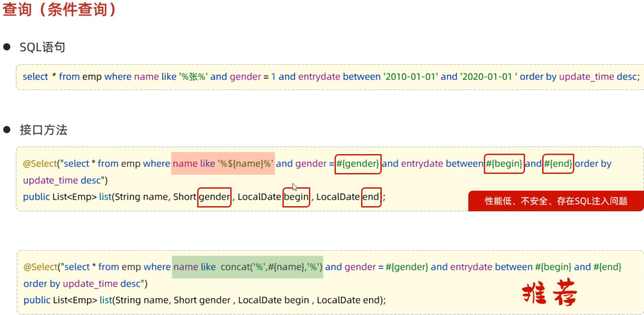
Task: Click the green-highlighted "name like concat" clause
Action: 247,267
